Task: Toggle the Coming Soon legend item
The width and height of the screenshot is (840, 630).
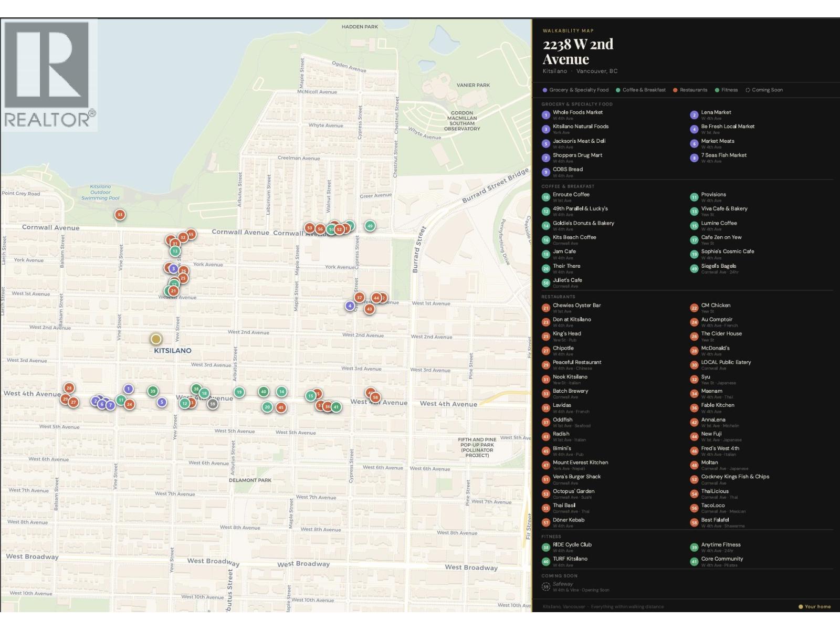Action: 764,90
